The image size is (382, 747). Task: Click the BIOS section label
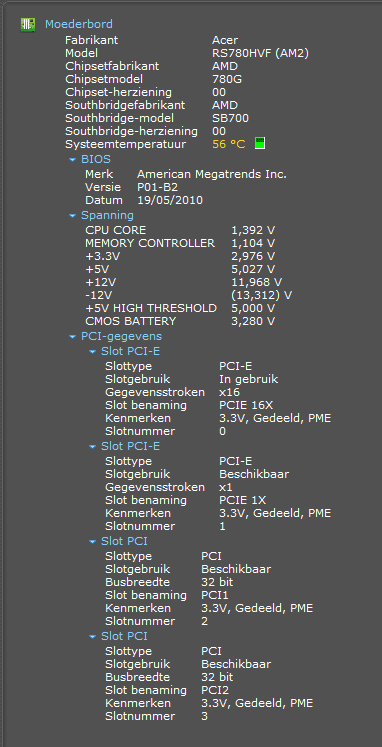pos(96,159)
